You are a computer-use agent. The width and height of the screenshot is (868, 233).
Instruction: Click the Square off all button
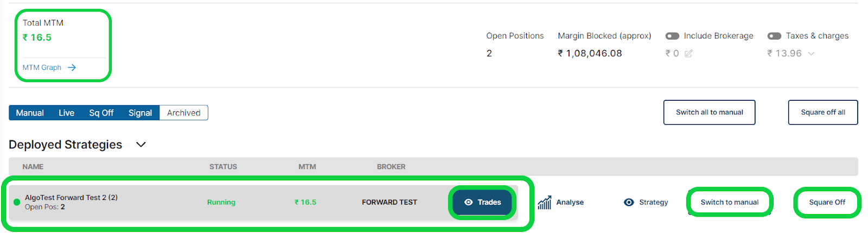[822, 112]
